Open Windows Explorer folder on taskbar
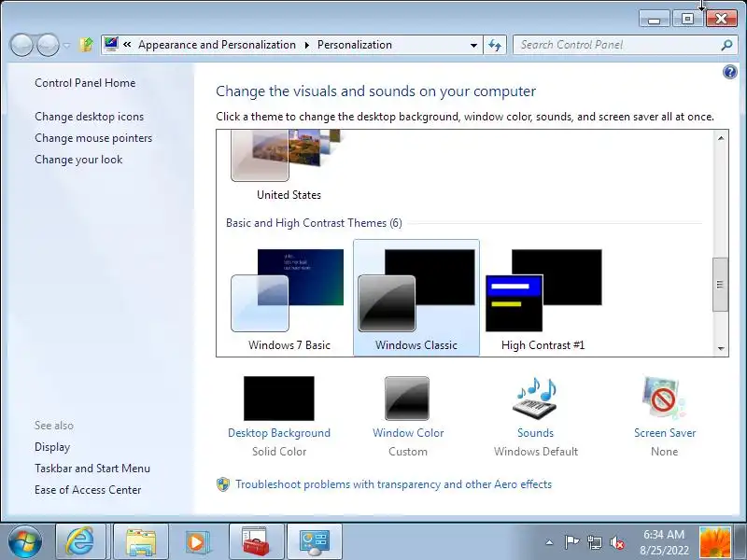Viewport: 747px width, 560px height. 141,541
